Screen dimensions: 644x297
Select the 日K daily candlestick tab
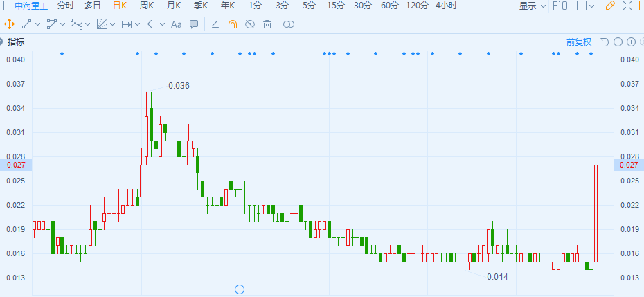[120, 6]
